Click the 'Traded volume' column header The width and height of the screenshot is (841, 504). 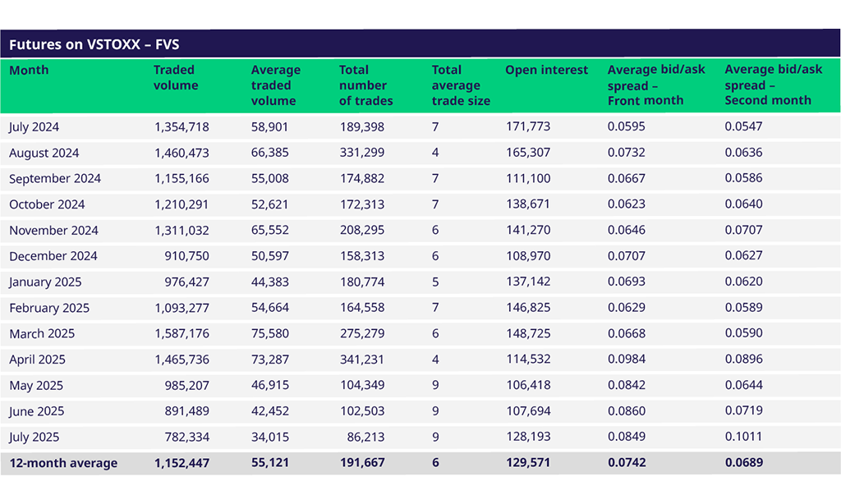pyautogui.click(x=176, y=78)
